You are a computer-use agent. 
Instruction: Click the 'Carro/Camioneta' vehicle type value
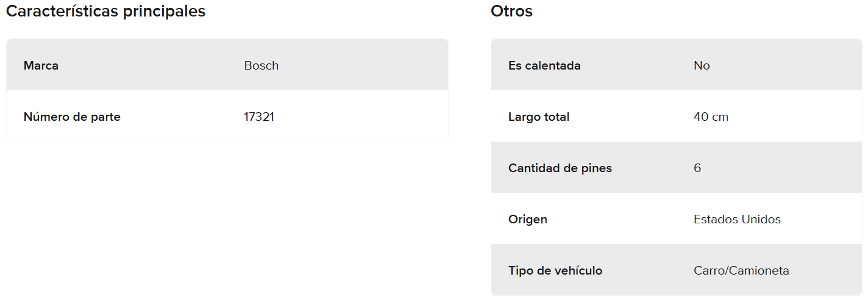coord(741,270)
